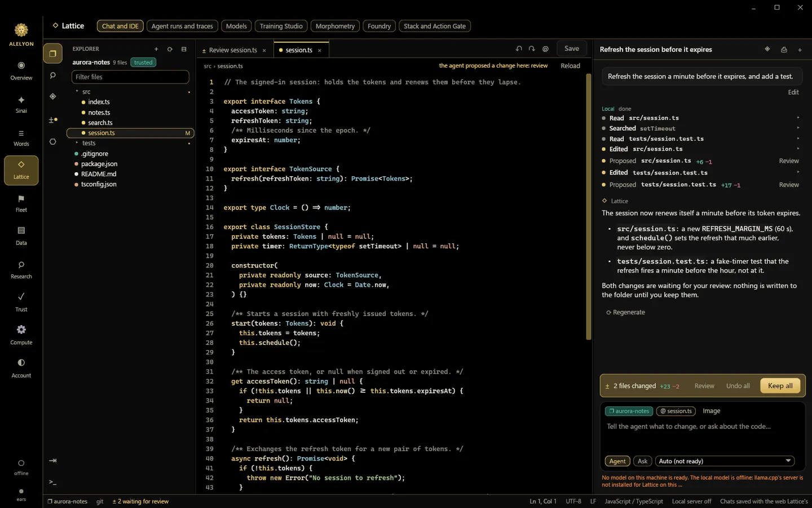Click the @ mention icon beside Save
The height and width of the screenshot is (508, 812).
click(x=545, y=49)
